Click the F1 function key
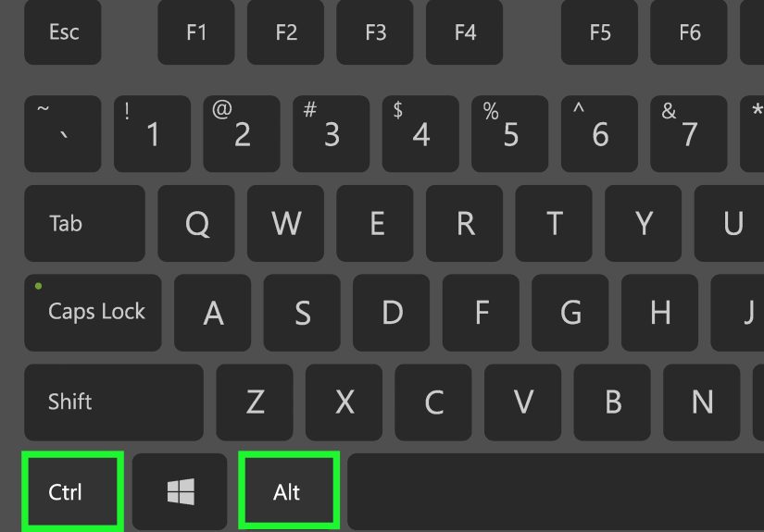 196,32
